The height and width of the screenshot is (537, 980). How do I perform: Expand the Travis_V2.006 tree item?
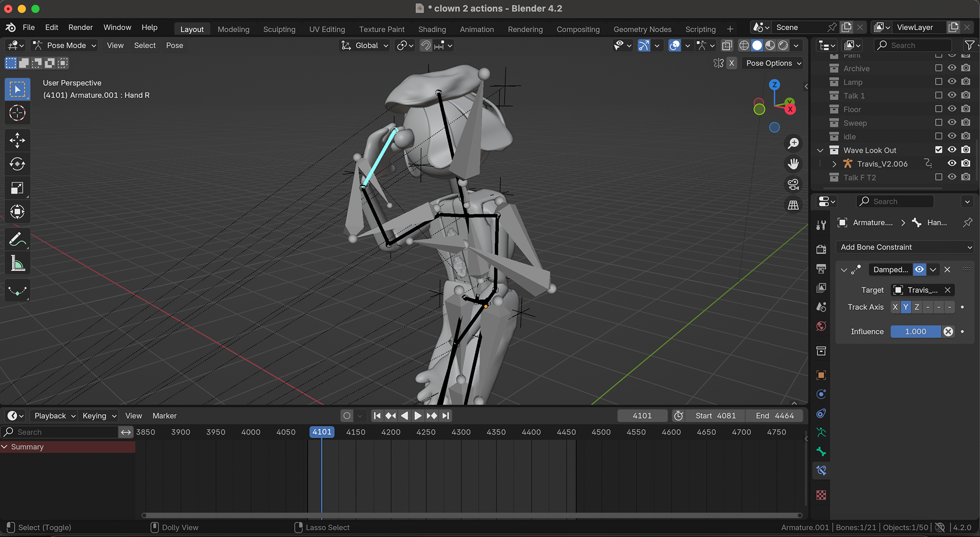(x=834, y=164)
